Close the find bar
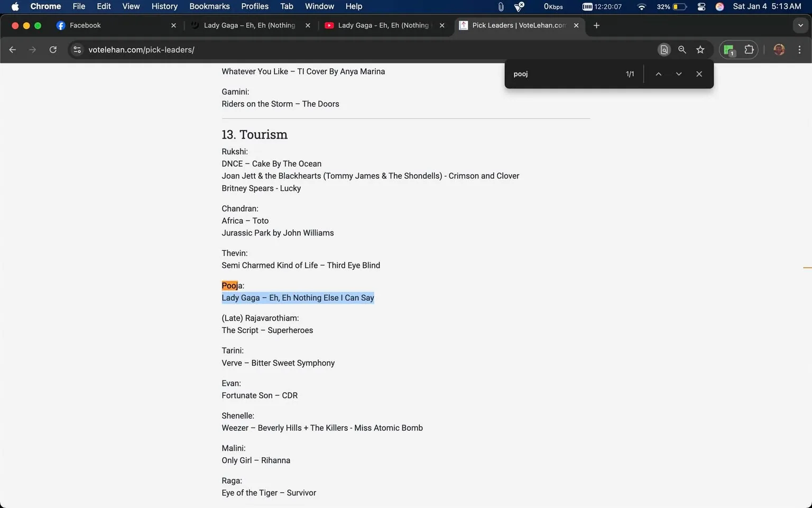Screen dimensions: 812x508 pos(699,74)
